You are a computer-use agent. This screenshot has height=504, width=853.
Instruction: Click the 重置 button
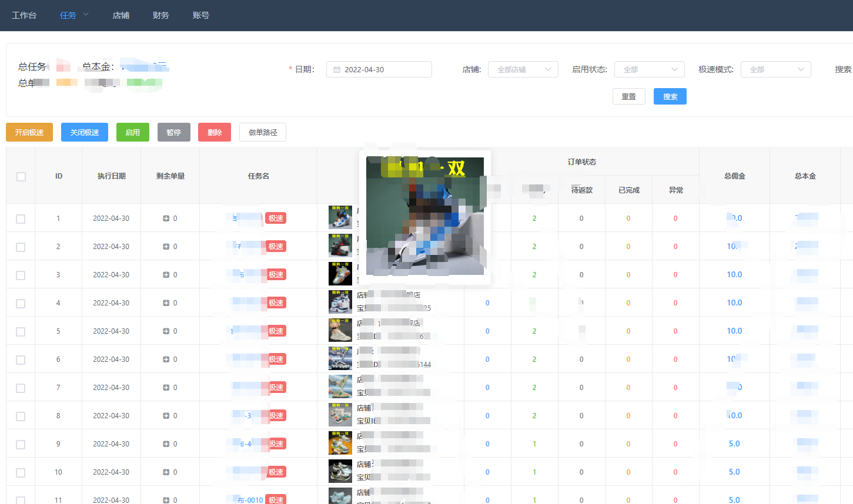(628, 96)
